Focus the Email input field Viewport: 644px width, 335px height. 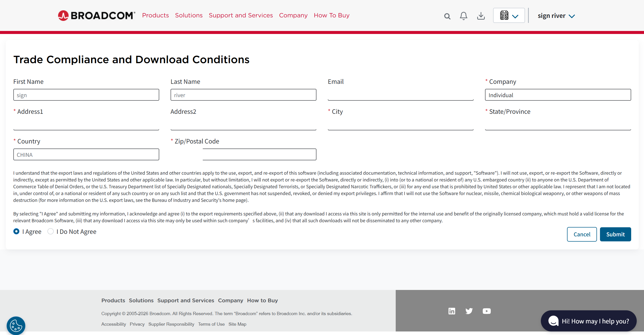click(x=401, y=95)
